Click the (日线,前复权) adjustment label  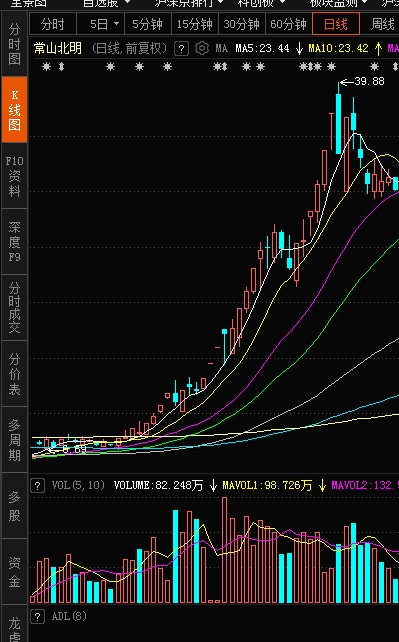(x=130, y=49)
